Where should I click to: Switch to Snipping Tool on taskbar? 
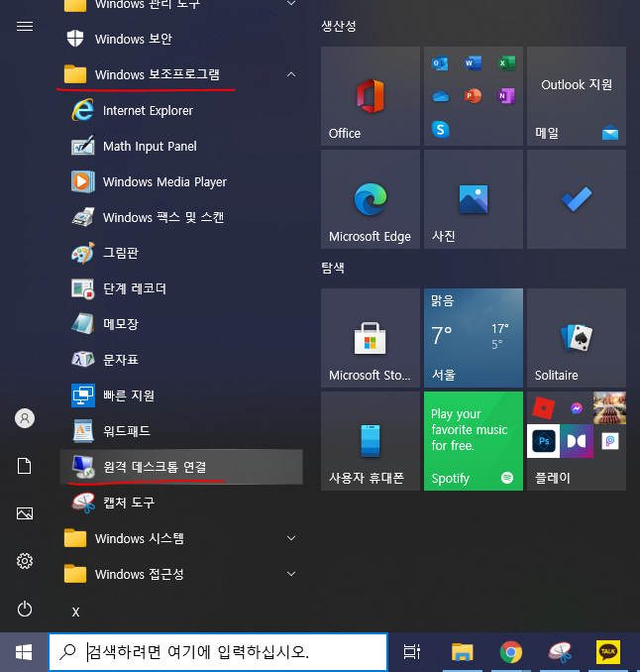(560, 652)
